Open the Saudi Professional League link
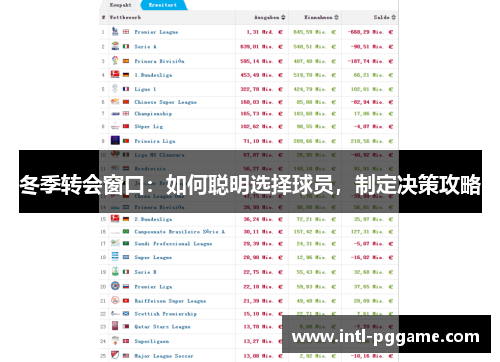 tap(173, 244)
